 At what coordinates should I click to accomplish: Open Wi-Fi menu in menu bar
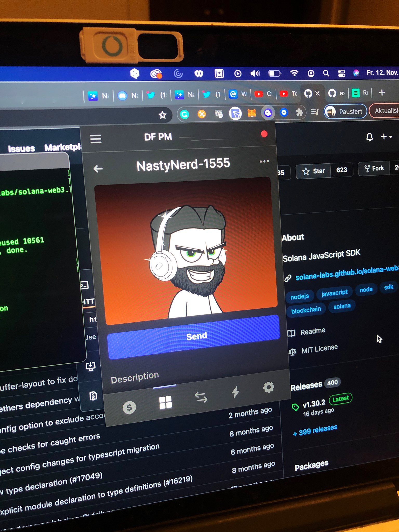(294, 74)
